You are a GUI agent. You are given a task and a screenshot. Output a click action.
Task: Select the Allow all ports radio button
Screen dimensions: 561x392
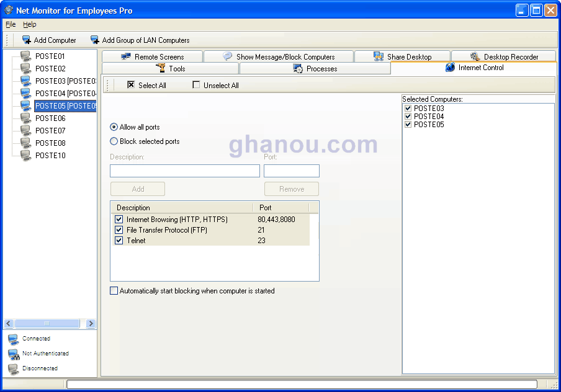(114, 127)
